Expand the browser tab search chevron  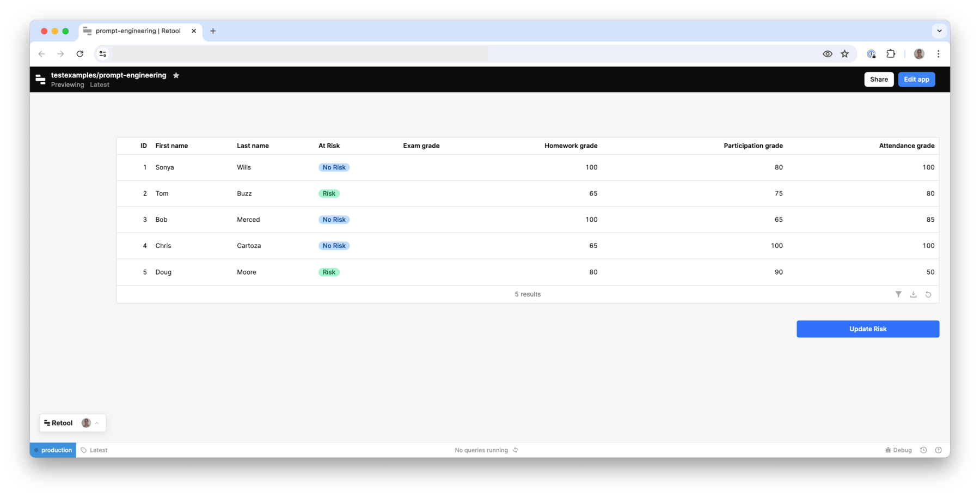[x=940, y=31]
